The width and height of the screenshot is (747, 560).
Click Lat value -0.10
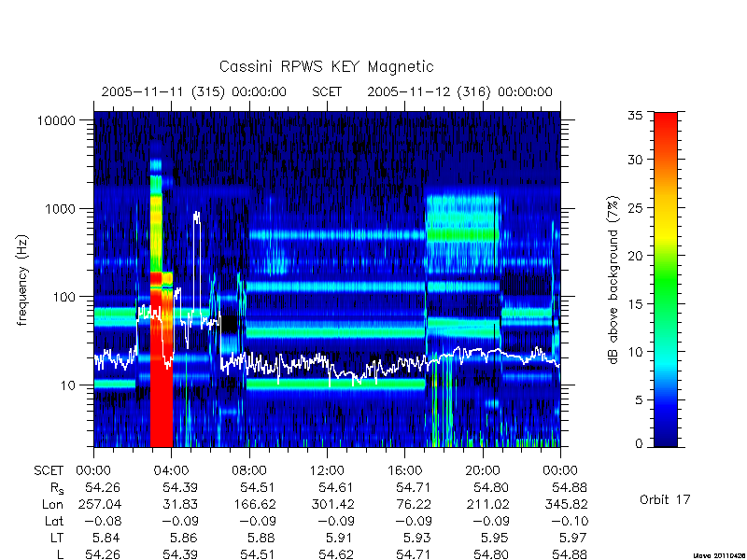point(570,521)
